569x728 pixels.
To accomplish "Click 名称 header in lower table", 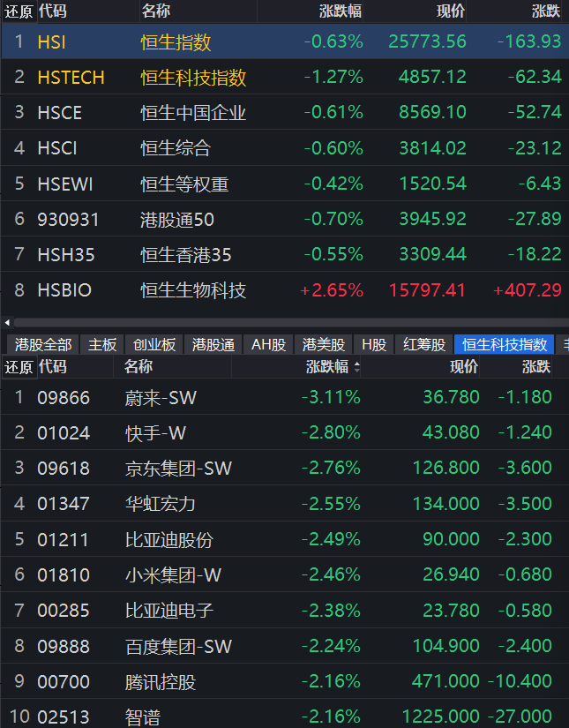I will click(x=139, y=367).
